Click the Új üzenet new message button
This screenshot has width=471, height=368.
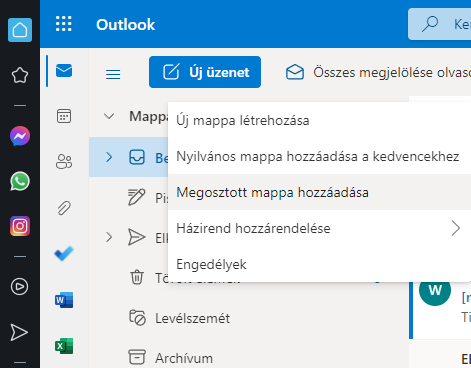205,72
